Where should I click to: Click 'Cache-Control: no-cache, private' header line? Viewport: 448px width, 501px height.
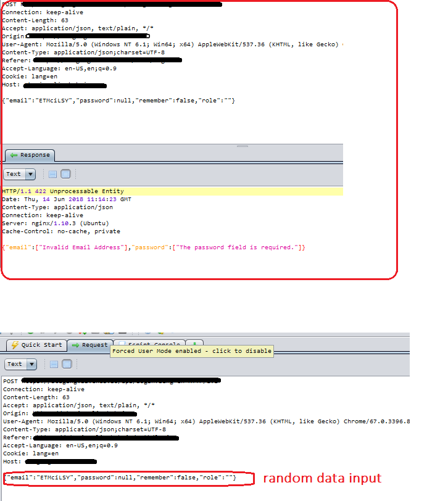[61, 231]
